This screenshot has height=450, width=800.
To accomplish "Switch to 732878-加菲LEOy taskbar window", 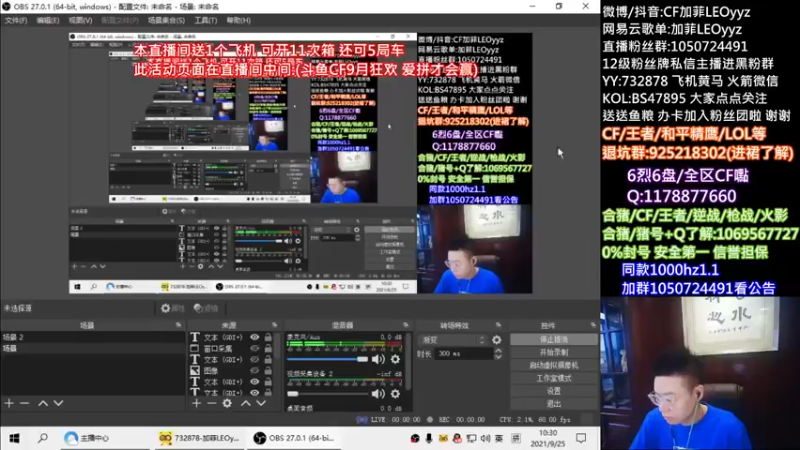I will coord(199,438).
